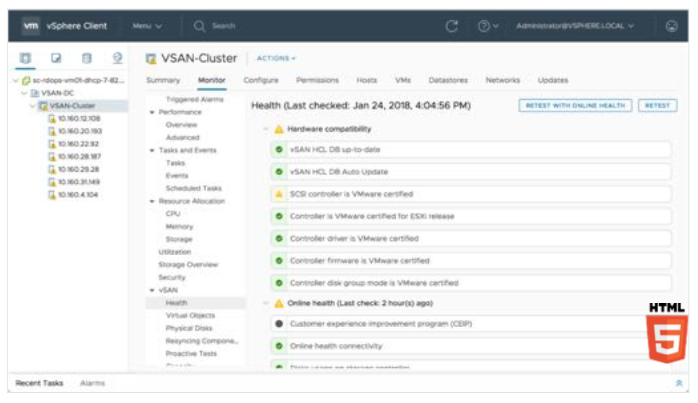This screenshot has width=698, height=403.
Task: Collapse the Resource Allocation section
Action: tap(152, 201)
